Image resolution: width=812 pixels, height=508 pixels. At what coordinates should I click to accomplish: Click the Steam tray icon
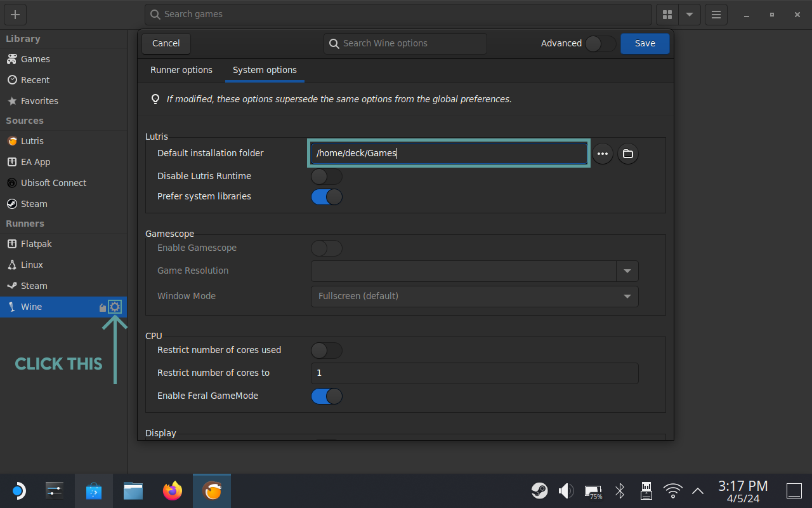pos(539,491)
